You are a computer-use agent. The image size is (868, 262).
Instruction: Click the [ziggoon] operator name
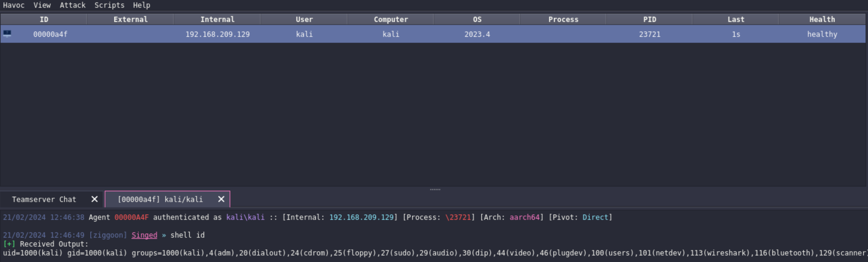coord(108,235)
